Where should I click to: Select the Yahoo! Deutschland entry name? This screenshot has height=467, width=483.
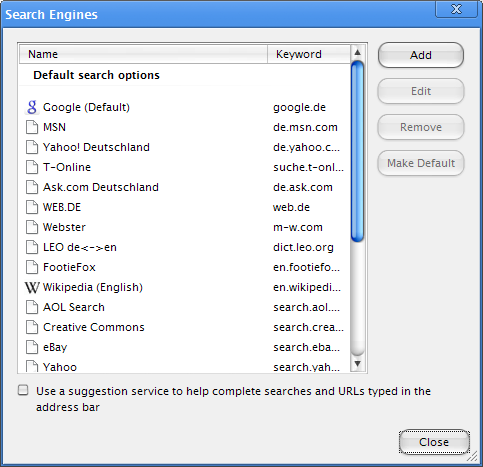tap(96, 147)
